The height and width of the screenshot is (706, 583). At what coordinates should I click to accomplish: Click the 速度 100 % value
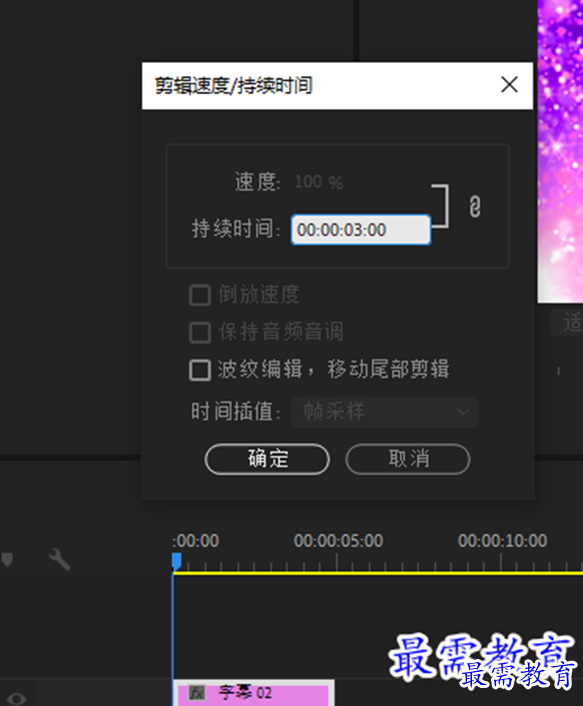click(318, 182)
